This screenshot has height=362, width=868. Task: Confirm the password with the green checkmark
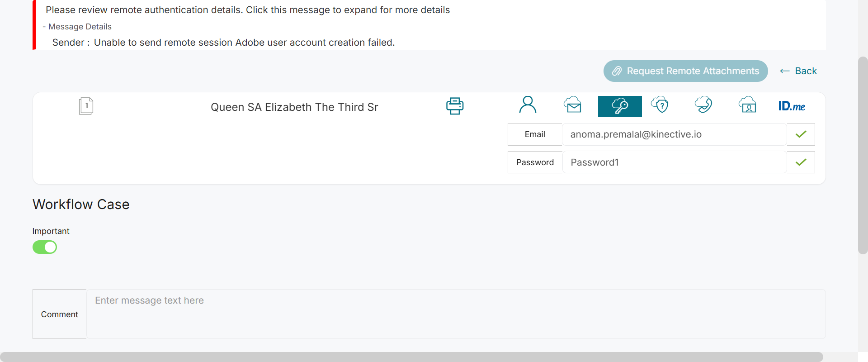point(801,162)
